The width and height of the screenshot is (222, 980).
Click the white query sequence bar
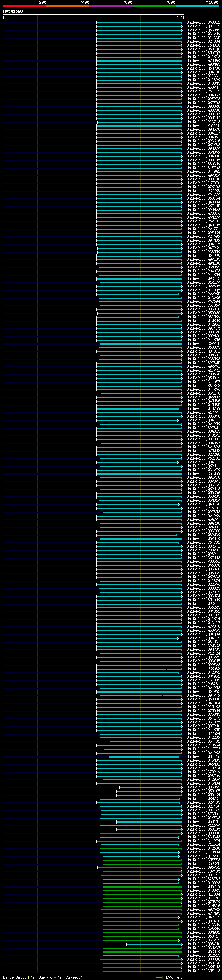point(93,15)
